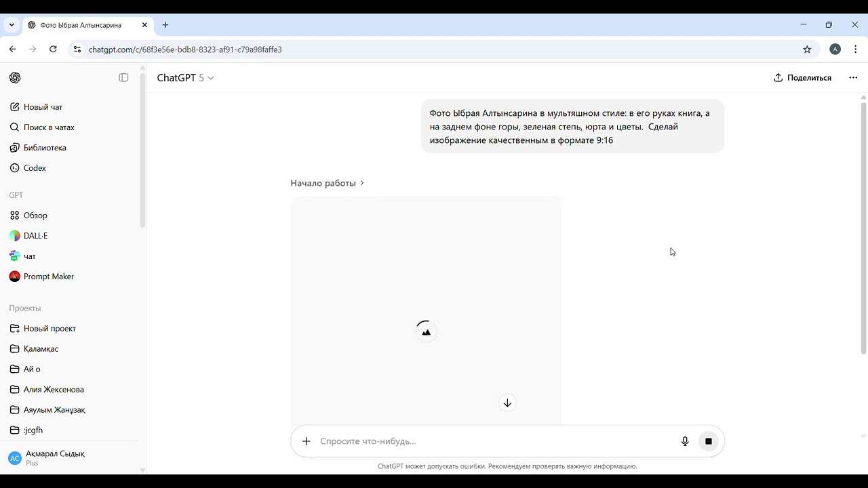This screenshot has height=488, width=868.
Task: Click the user prompt message bubble
Action: coord(572,126)
